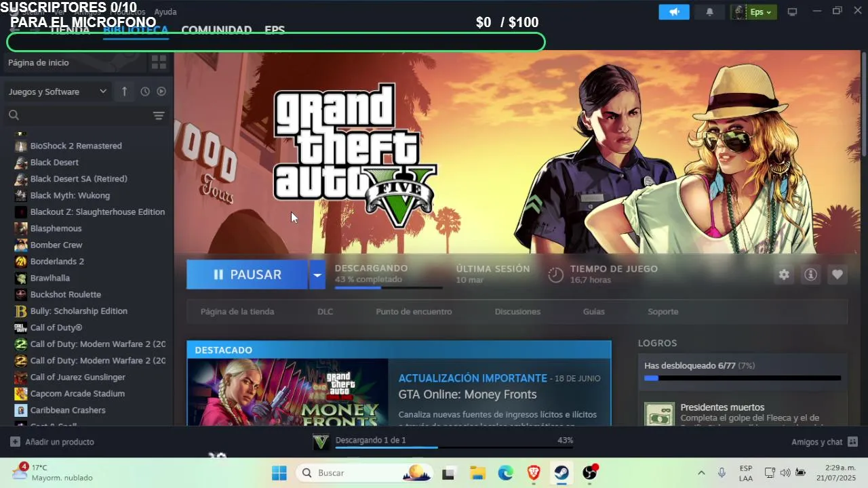Click the sort ascending arrow icon
Image resolution: width=868 pixels, height=488 pixels.
(x=124, y=91)
